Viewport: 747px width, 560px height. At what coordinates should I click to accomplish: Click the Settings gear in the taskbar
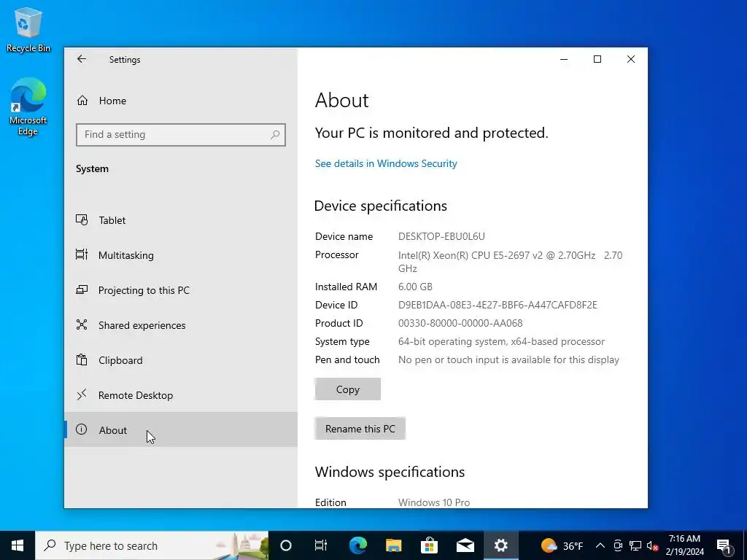point(500,545)
